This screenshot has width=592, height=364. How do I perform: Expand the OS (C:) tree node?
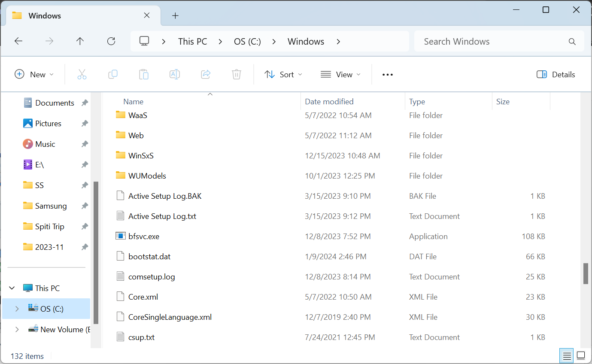point(17,309)
